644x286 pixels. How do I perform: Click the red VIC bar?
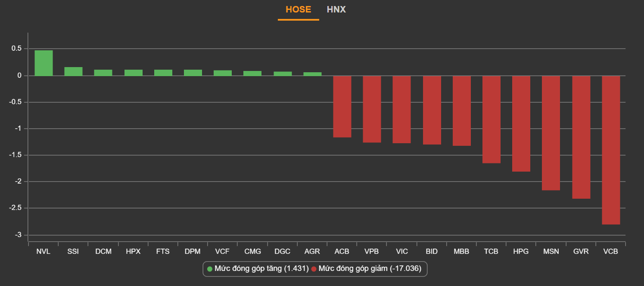pos(401,109)
